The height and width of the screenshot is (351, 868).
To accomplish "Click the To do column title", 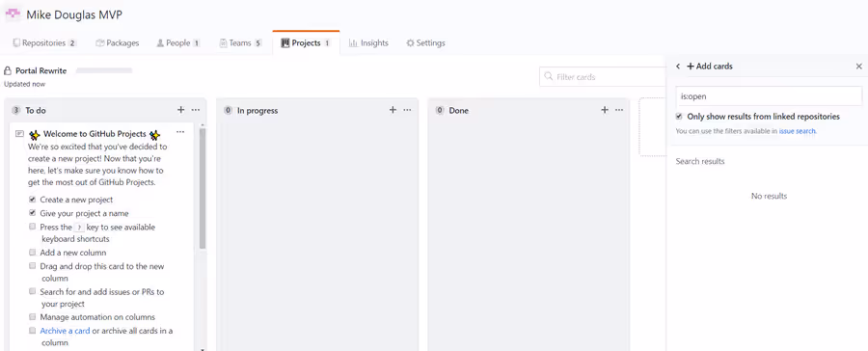I will coord(36,111).
